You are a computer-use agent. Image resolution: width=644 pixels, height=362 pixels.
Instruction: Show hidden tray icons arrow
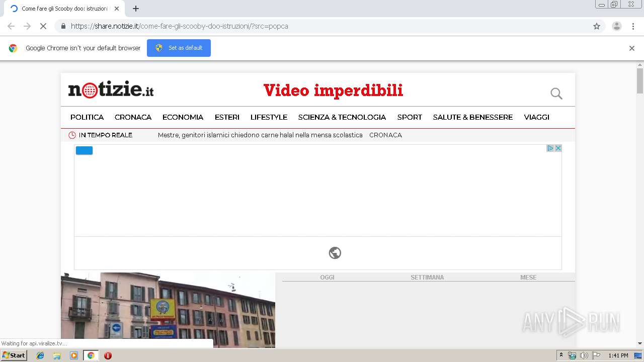(x=561, y=355)
